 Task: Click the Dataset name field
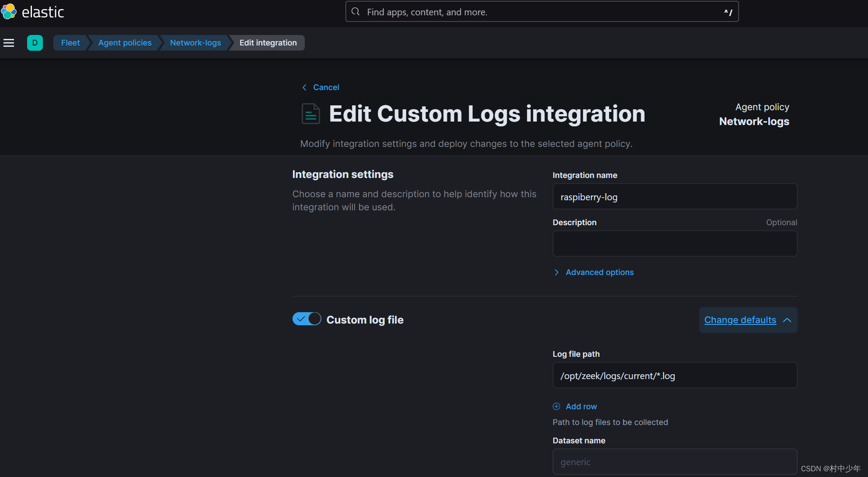[x=675, y=462]
